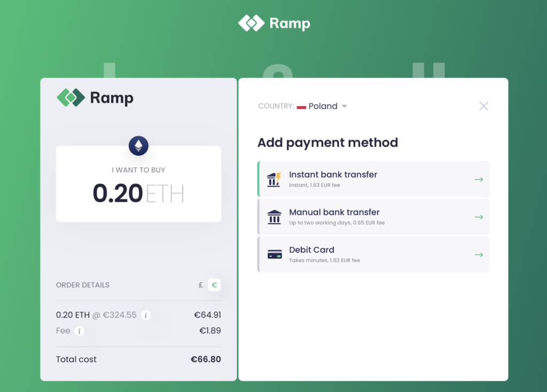
Task: Click the instant bank transfer lightning icon
Action: (274, 179)
